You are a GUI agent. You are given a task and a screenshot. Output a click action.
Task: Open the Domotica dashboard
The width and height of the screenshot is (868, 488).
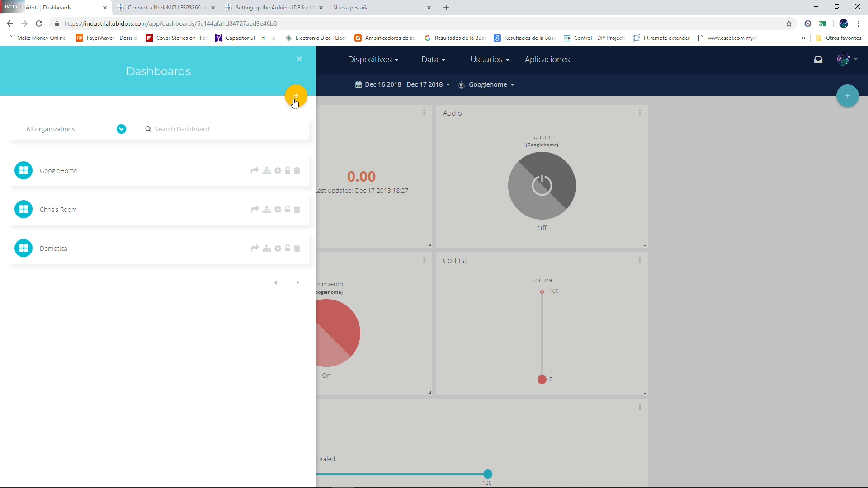click(53, 248)
